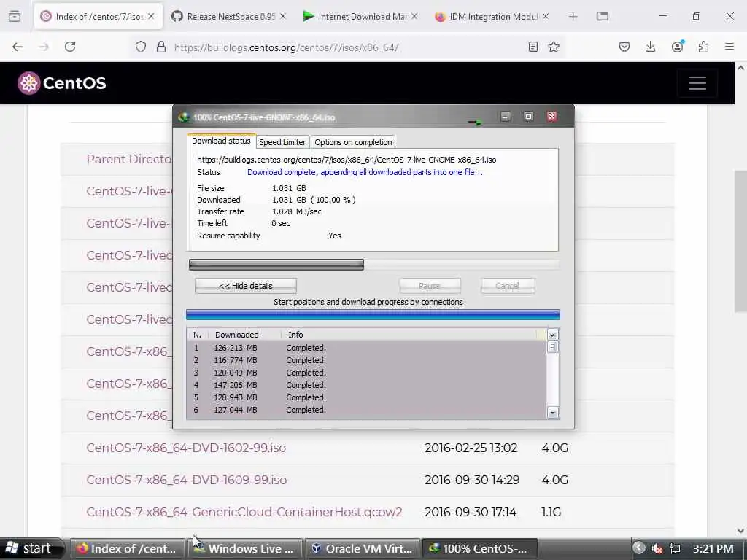Open Index of /cent taskbar button

[x=128, y=548]
